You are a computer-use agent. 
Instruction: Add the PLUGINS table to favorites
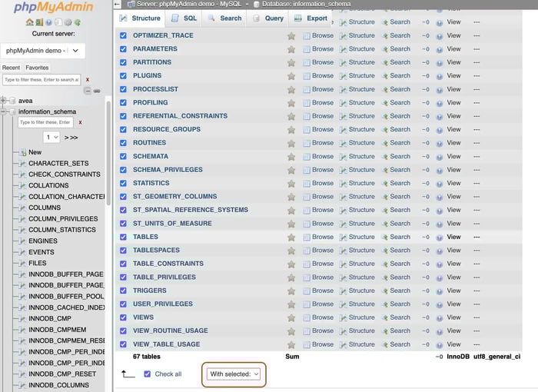291,76
